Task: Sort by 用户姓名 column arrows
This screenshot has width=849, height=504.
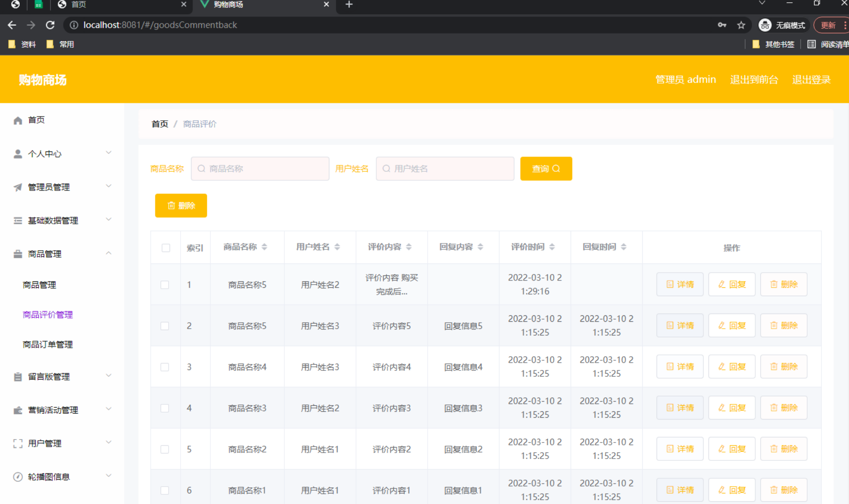Action: point(337,247)
